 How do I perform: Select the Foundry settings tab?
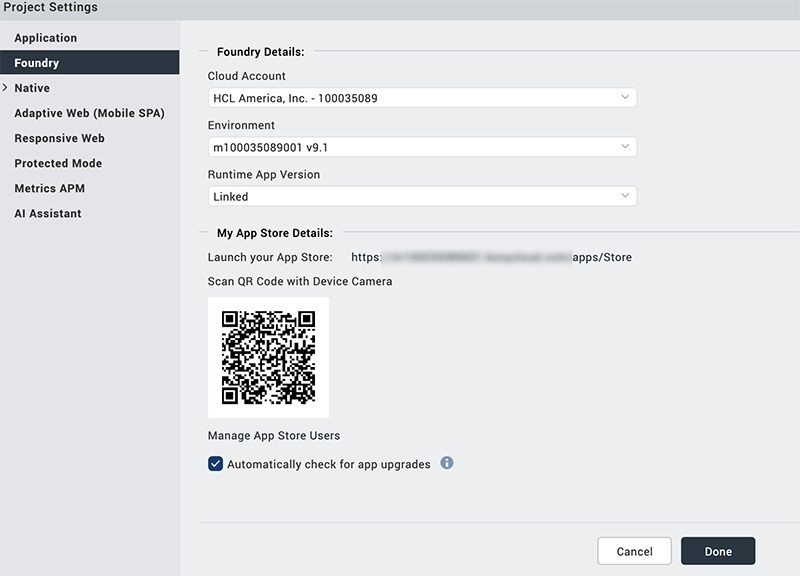click(37, 63)
